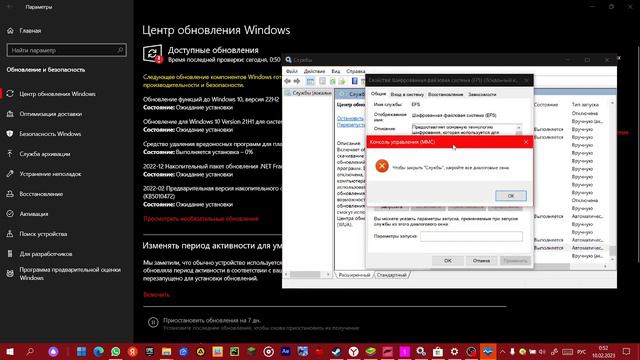Click the search magnifier in the Settings search box

120,50
